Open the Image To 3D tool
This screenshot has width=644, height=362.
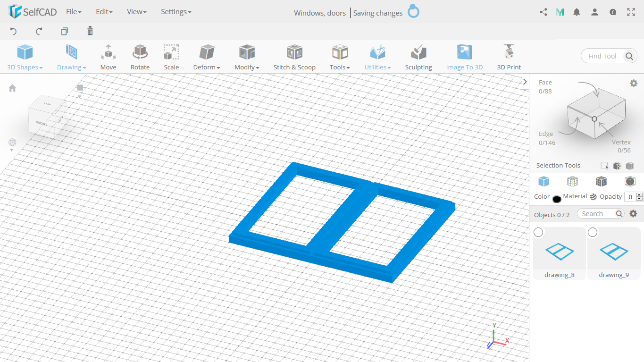[464, 57]
